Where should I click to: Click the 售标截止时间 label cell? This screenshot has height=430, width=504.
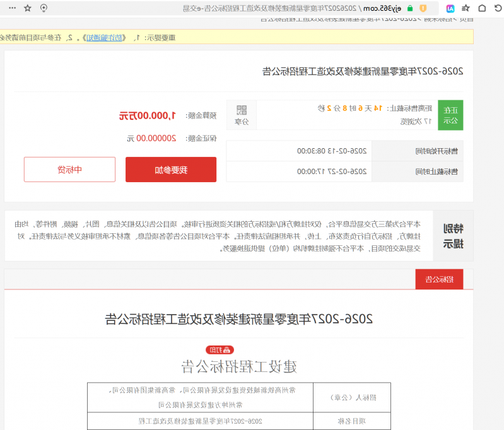tap(417, 171)
